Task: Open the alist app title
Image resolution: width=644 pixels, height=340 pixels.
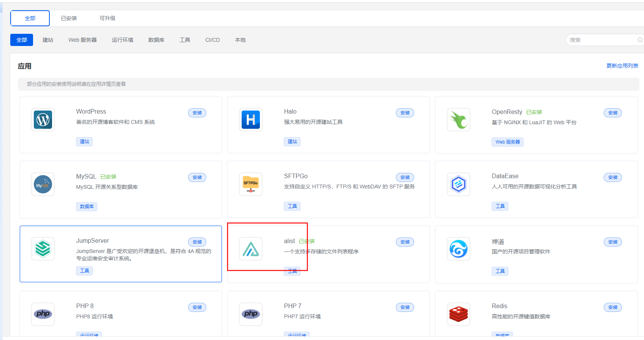Action: 290,241
